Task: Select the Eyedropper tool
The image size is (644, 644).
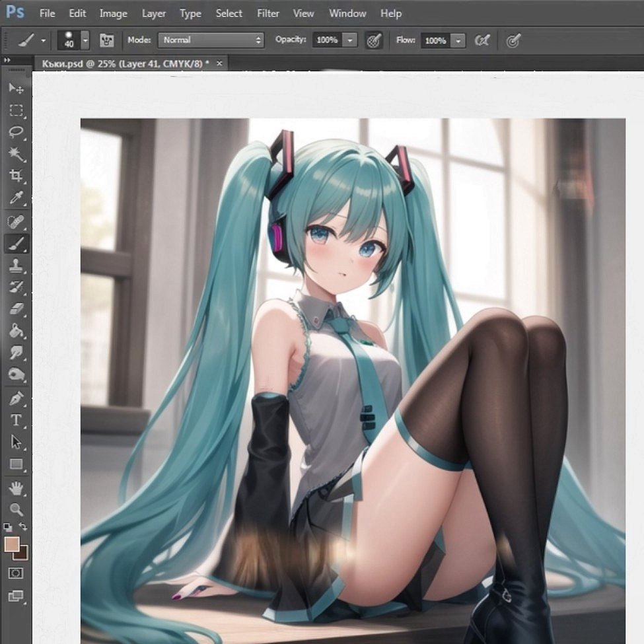Action: point(17,198)
